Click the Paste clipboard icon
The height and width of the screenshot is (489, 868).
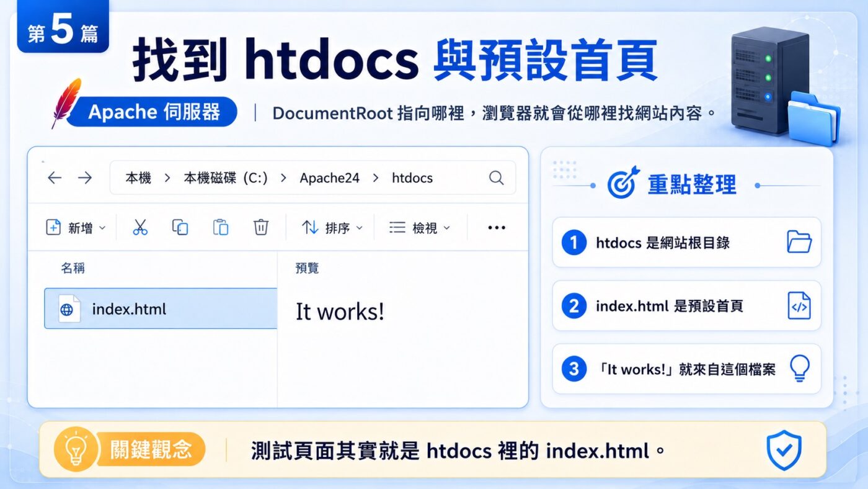coord(221,228)
